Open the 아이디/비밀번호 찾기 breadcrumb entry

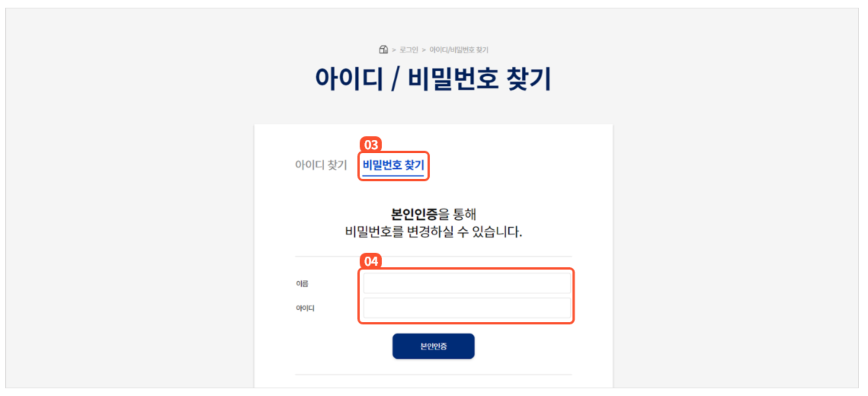pyautogui.click(x=460, y=49)
